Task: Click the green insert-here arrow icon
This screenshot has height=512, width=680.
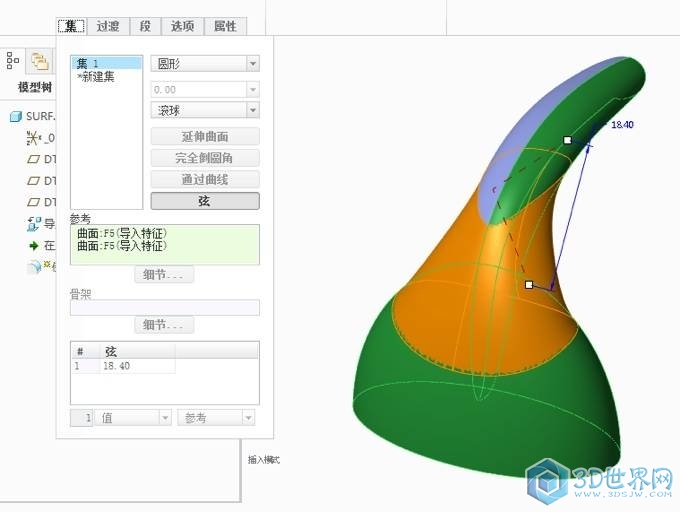Action: coord(33,246)
